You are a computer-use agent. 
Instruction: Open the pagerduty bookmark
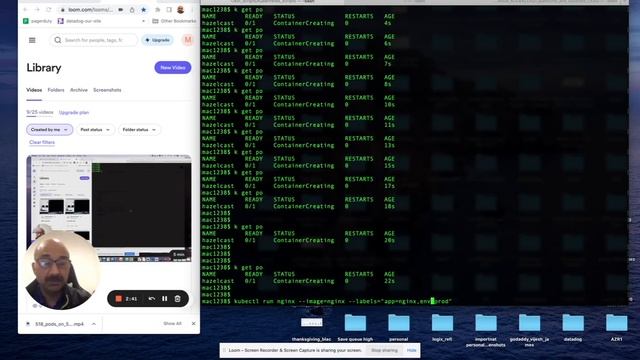(38, 21)
